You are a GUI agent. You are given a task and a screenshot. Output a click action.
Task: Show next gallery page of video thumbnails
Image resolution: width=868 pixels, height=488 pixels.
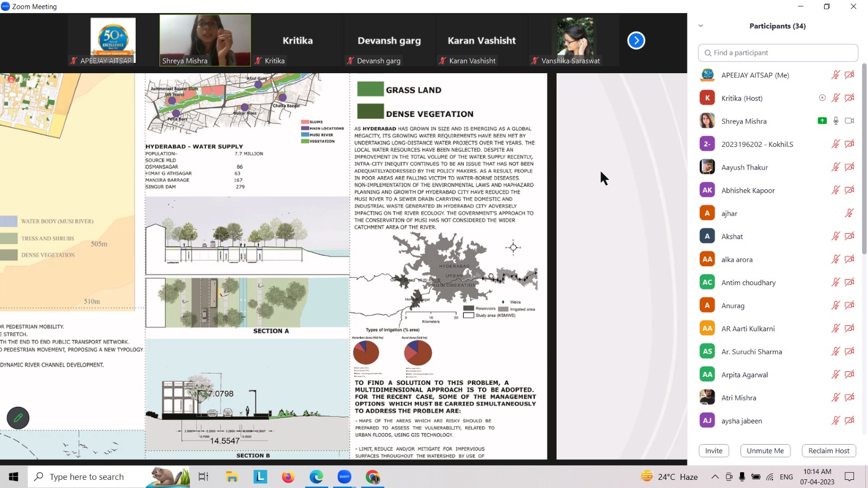(636, 40)
